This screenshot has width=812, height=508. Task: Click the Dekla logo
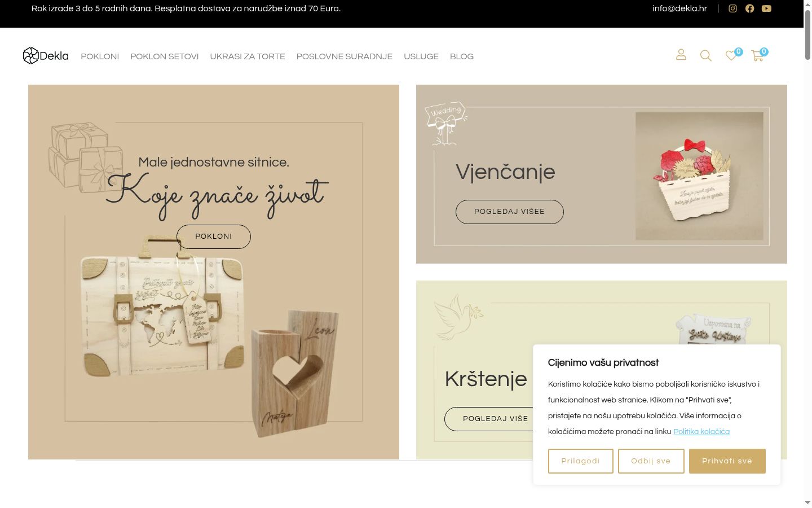[46, 56]
